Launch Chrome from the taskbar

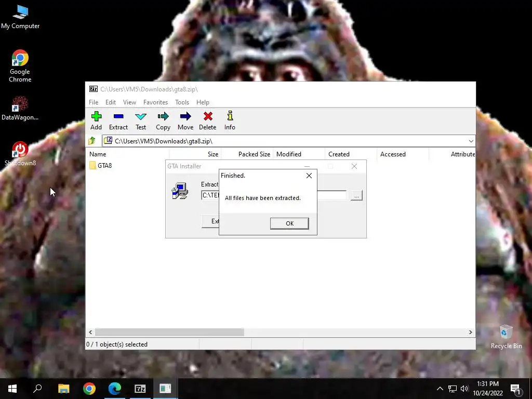click(x=89, y=389)
